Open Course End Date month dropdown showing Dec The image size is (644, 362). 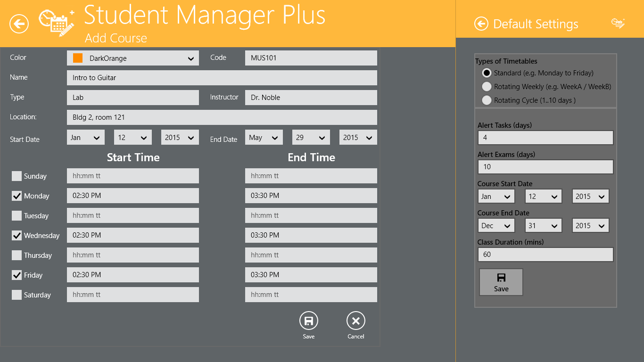pos(496,226)
